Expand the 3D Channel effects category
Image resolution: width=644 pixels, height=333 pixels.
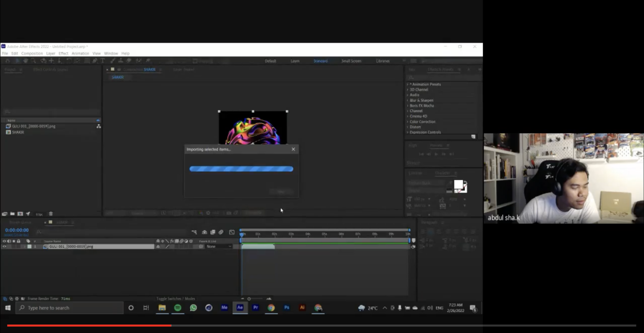click(407, 90)
